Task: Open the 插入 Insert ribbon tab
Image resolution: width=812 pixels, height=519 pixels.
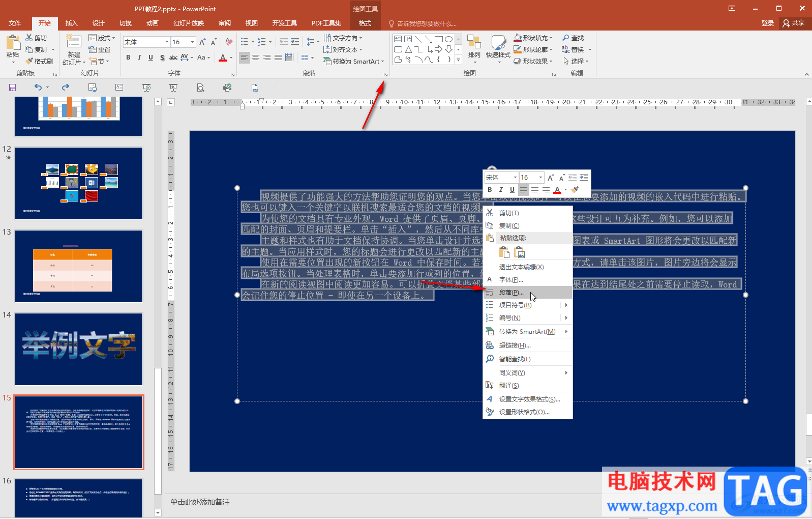Action: pos(71,23)
